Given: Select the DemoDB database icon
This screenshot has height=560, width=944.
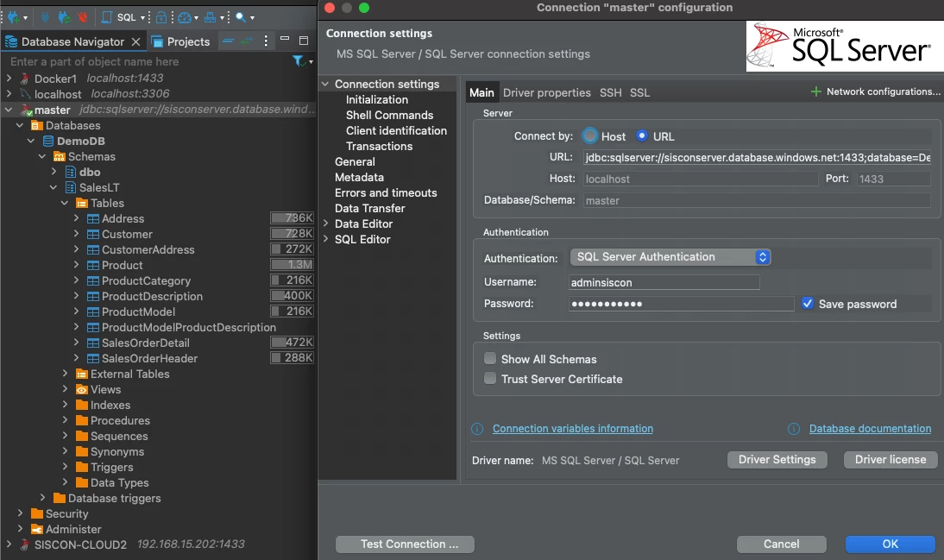Looking at the screenshot, I should 48,141.
